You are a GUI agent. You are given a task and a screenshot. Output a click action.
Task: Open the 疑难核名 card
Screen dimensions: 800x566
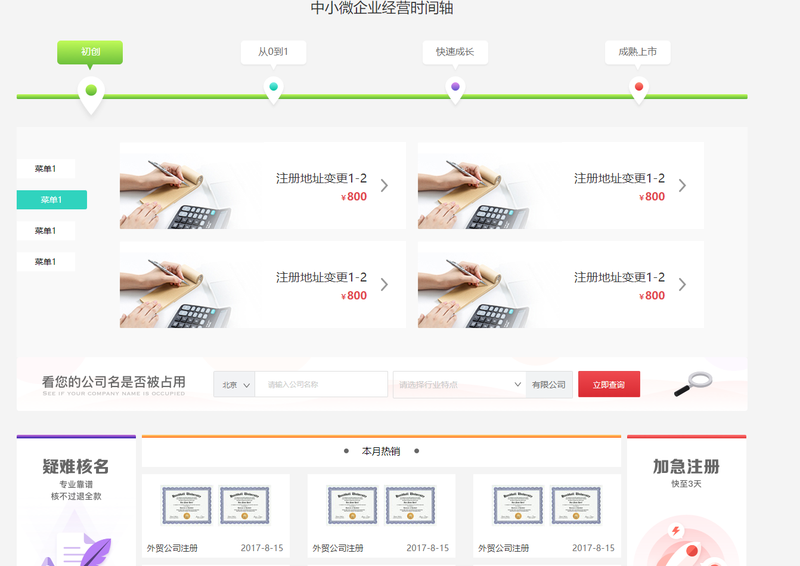tap(76, 500)
